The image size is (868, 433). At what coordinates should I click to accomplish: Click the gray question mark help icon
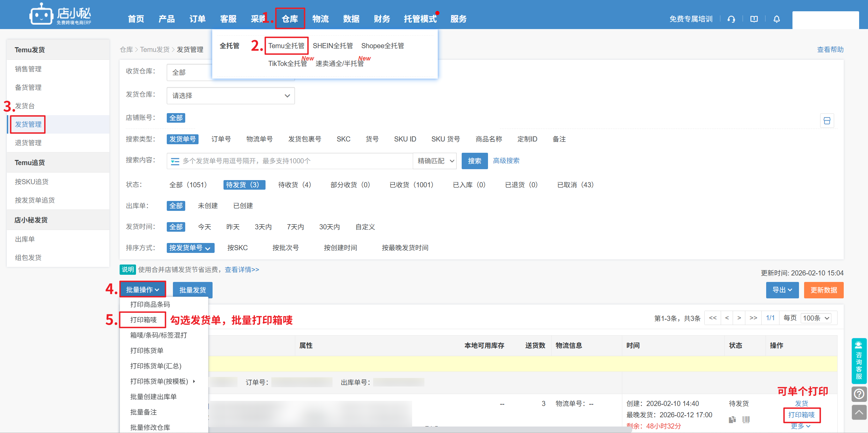tap(859, 394)
